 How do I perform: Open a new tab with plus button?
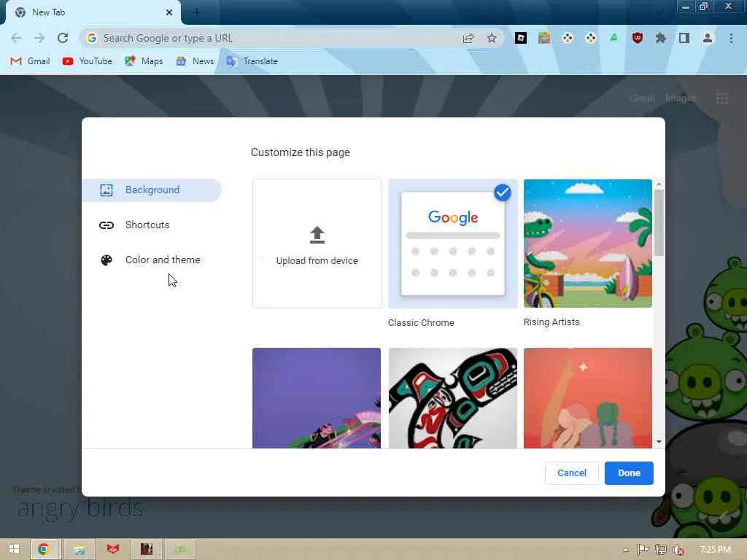coord(197,12)
